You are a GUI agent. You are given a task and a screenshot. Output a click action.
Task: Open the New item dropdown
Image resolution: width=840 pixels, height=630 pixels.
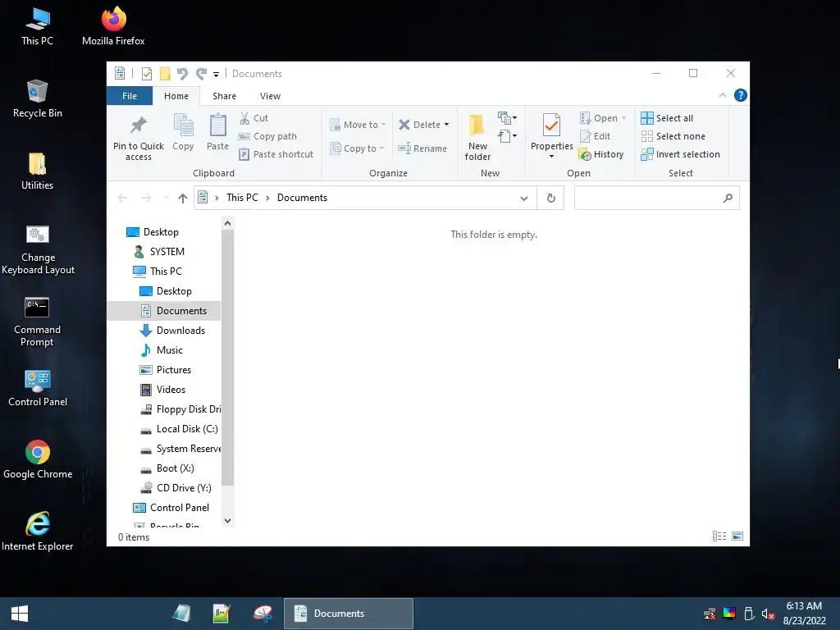click(507, 118)
